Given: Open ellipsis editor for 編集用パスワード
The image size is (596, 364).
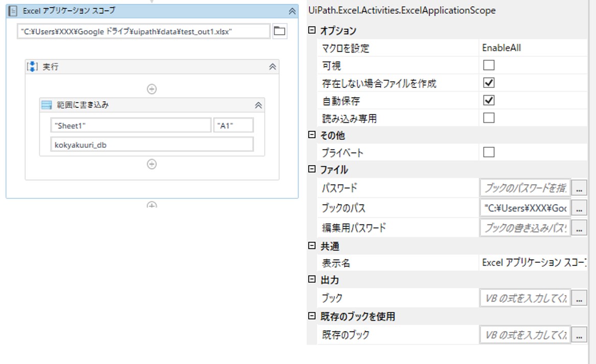Looking at the screenshot, I should (579, 228).
